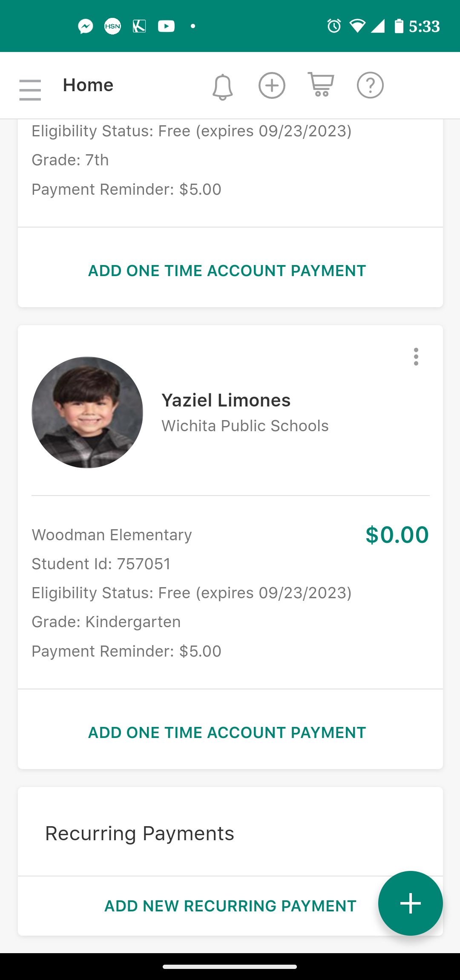This screenshot has width=460, height=980.
Task: Open Yaziel Limones card options menu
Action: point(416,357)
